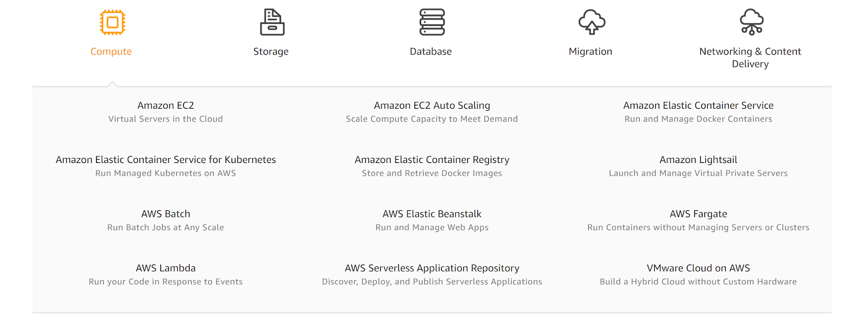Image resolution: width=868 pixels, height=326 pixels.
Task: Click the Migration cloud upload icon
Action: [590, 22]
